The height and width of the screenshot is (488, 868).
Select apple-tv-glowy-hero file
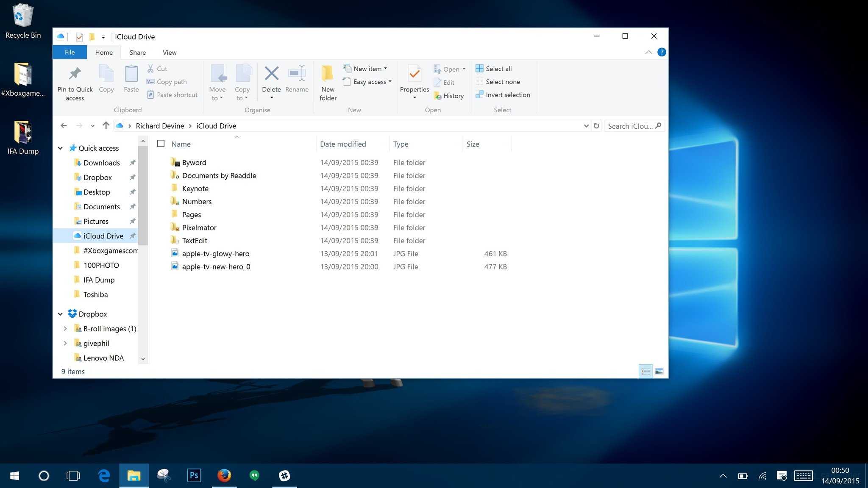pyautogui.click(x=215, y=253)
